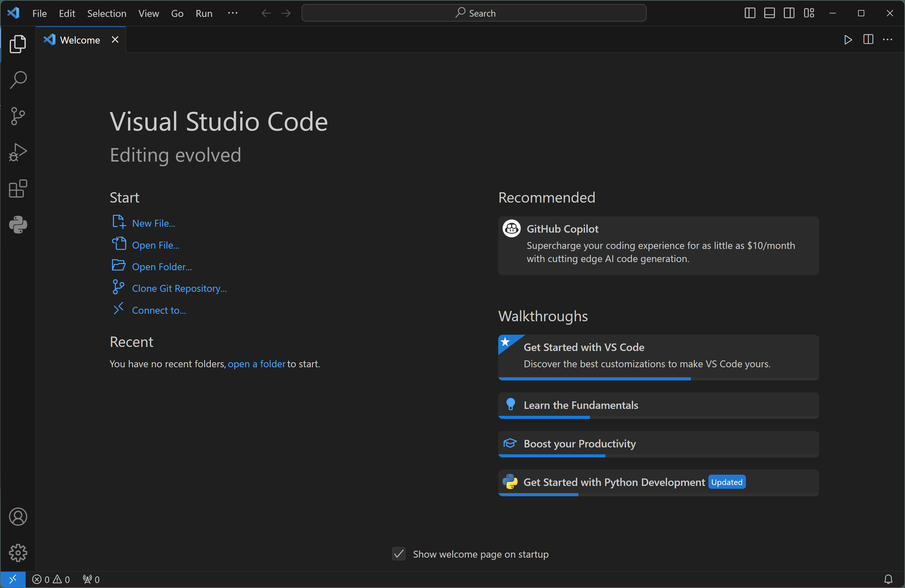The height and width of the screenshot is (588, 905).
Task: Click the New File document icon
Action: (119, 222)
